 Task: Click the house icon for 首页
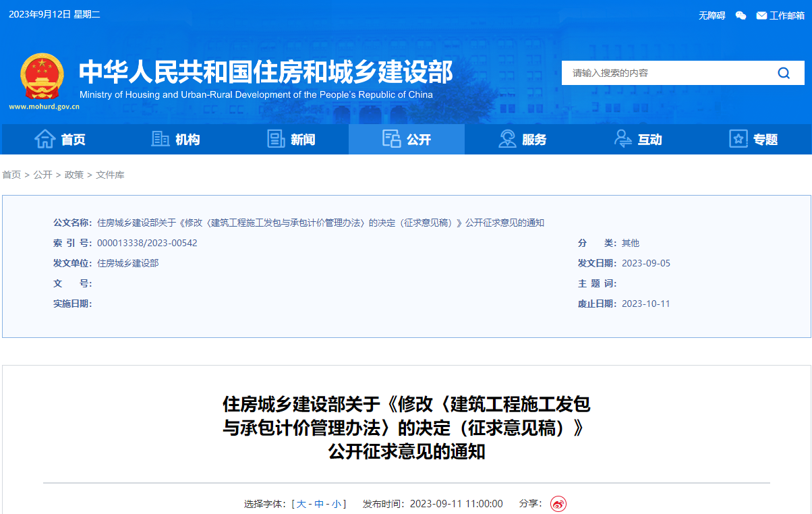pyautogui.click(x=45, y=139)
